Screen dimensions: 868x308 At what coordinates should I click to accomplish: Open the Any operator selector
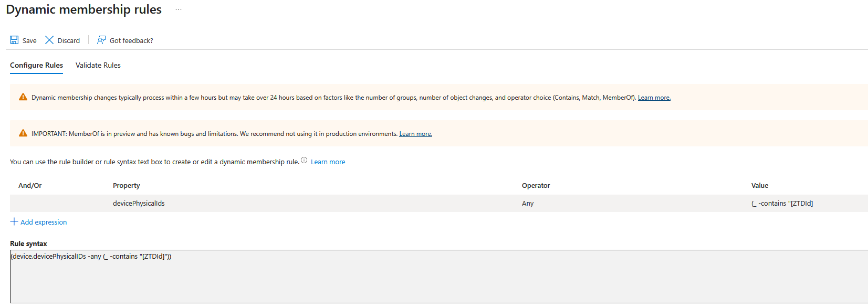point(528,204)
